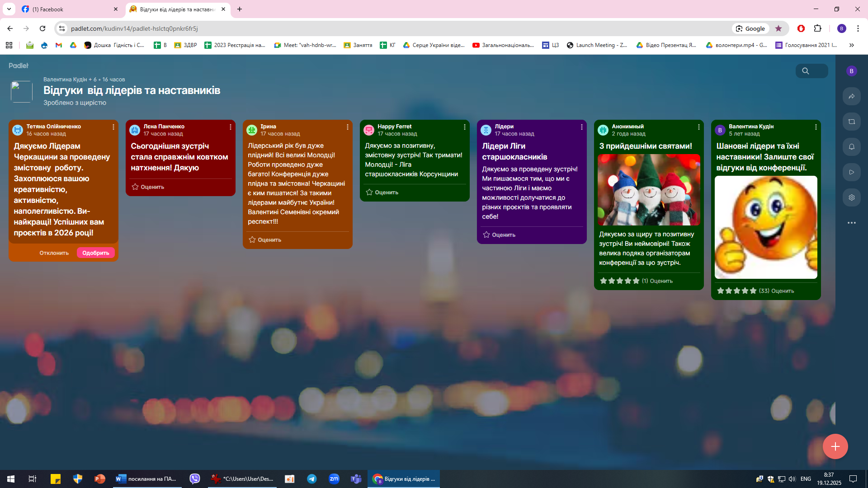Open Viber from the taskbar

195,479
